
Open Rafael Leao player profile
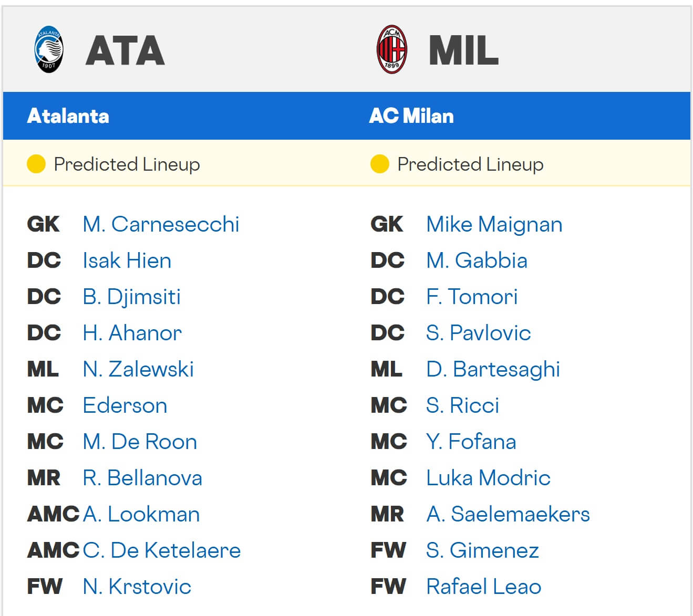(x=483, y=587)
